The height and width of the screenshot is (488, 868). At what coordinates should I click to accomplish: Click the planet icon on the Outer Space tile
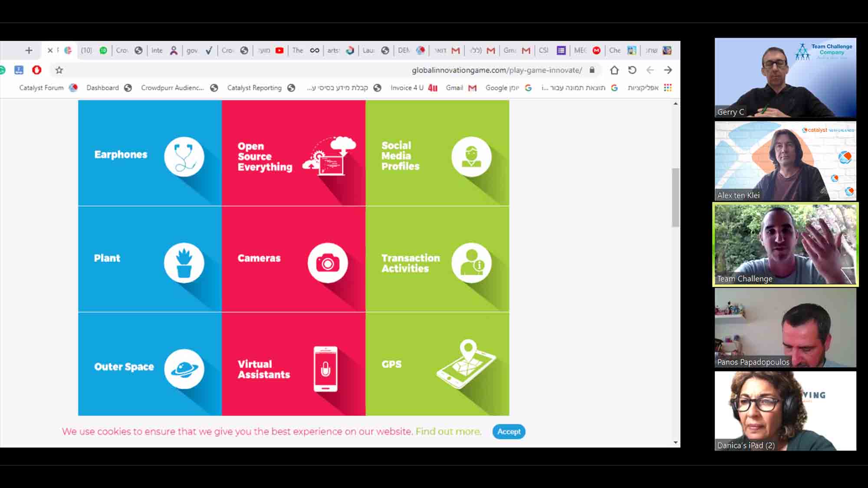pyautogui.click(x=184, y=369)
